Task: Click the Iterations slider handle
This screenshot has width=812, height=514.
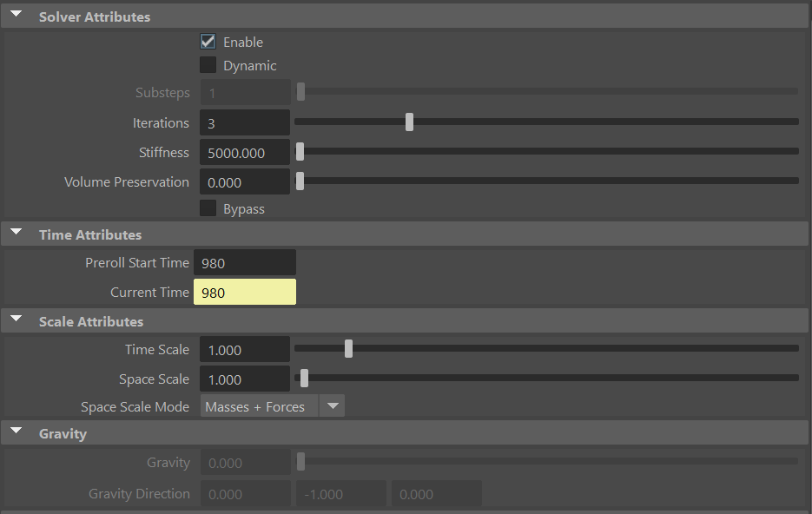Action: (x=409, y=122)
